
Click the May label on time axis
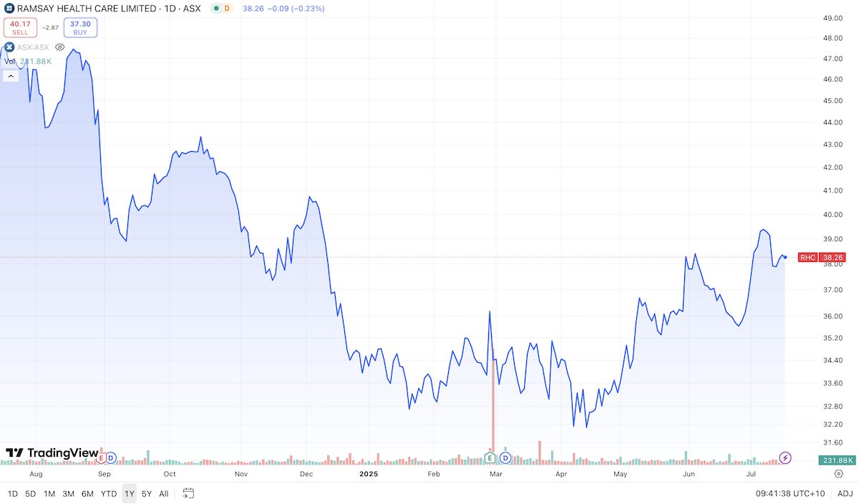click(x=621, y=474)
